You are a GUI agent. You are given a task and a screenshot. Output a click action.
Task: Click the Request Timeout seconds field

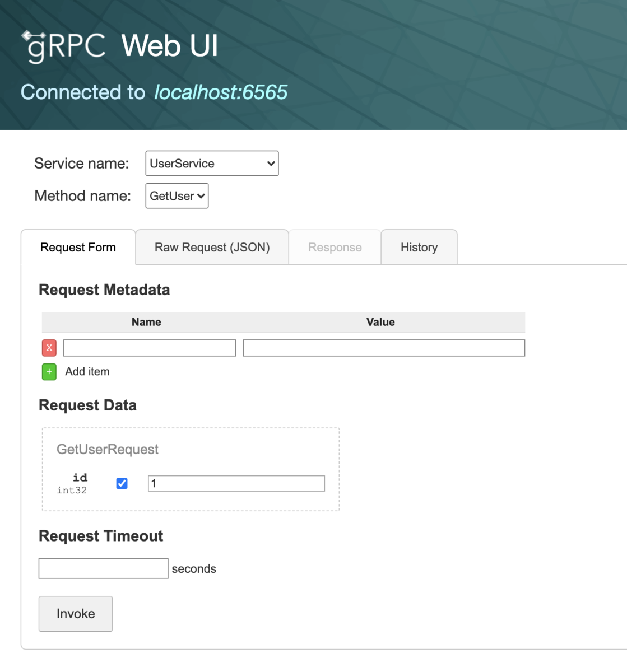coord(104,568)
